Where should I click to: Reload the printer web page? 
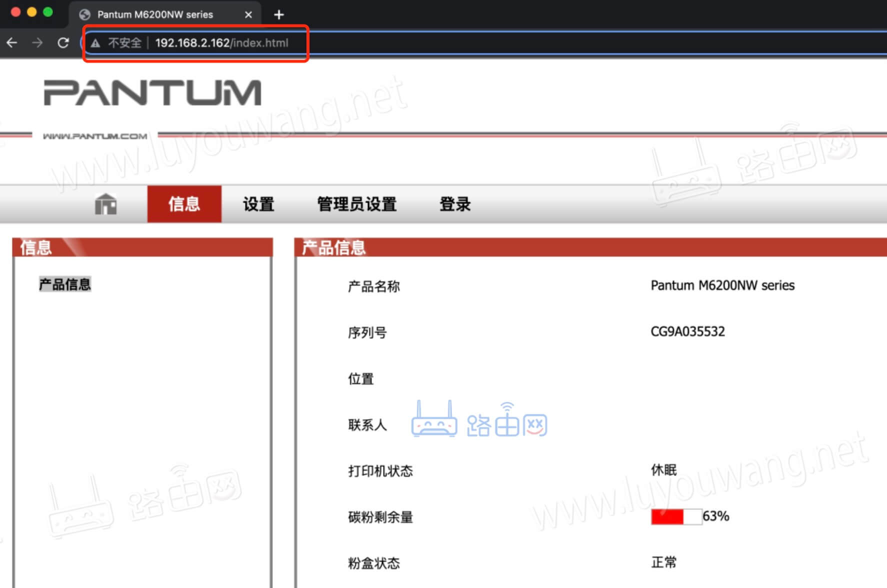[63, 43]
